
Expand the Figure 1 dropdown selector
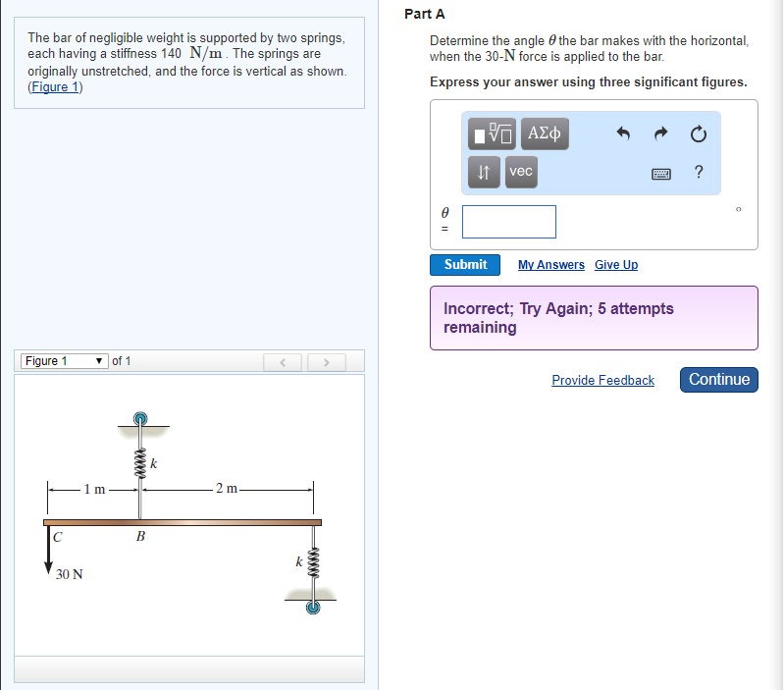click(65, 361)
